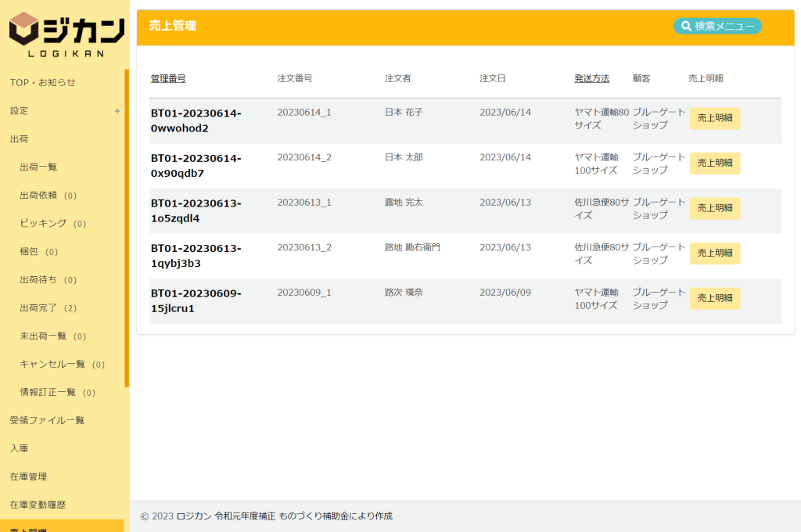Open 売上明細 for order 20230614_1
Screen dimensions: 801x532
click(714, 118)
